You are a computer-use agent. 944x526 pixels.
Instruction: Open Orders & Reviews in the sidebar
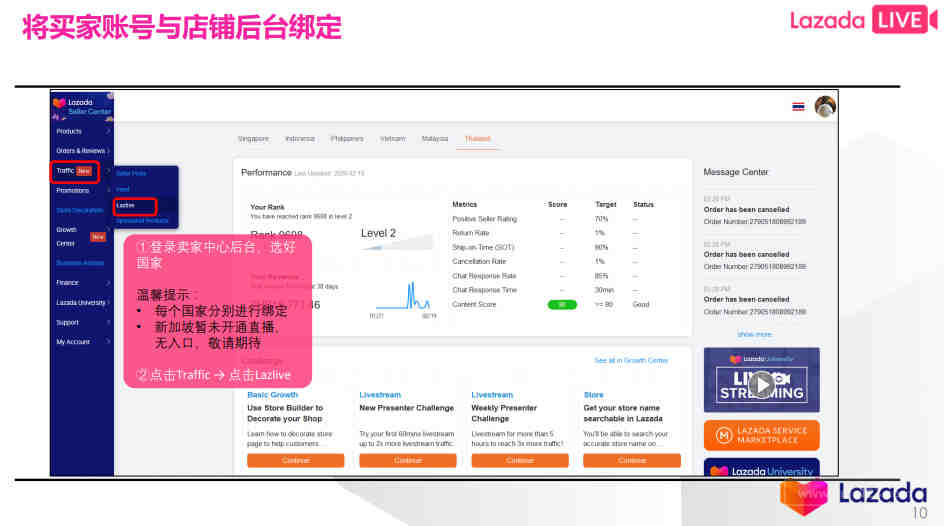[x=80, y=150]
